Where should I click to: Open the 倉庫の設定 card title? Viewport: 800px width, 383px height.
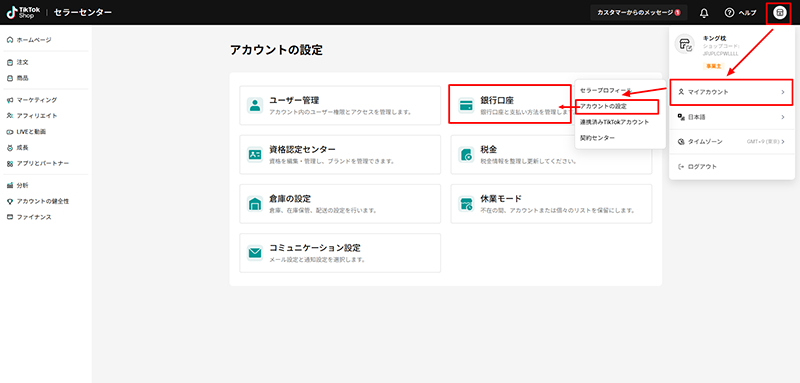point(290,198)
